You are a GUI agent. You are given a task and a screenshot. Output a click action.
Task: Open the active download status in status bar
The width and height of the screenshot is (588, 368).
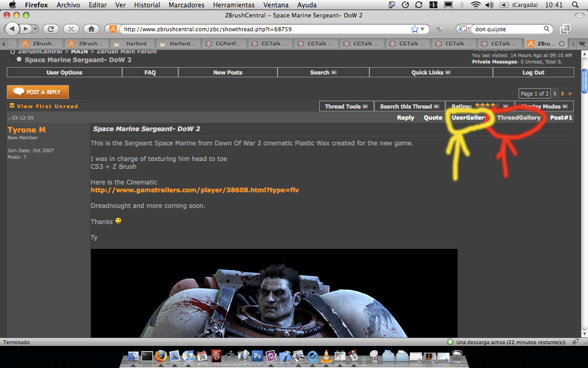[506, 342]
